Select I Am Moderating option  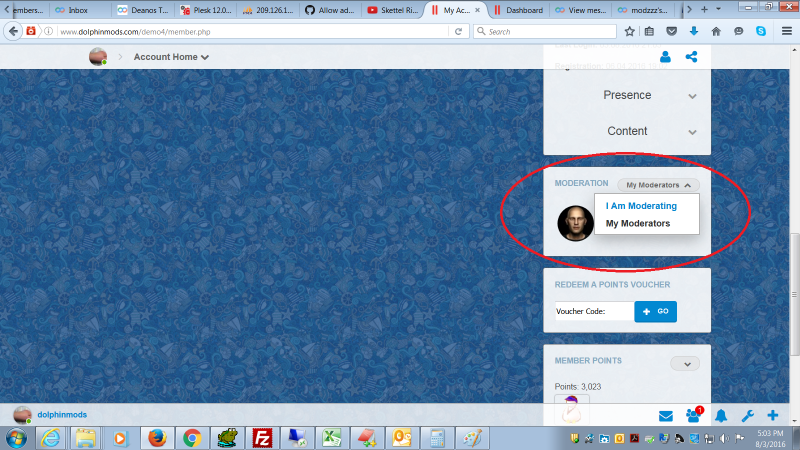pos(641,206)
